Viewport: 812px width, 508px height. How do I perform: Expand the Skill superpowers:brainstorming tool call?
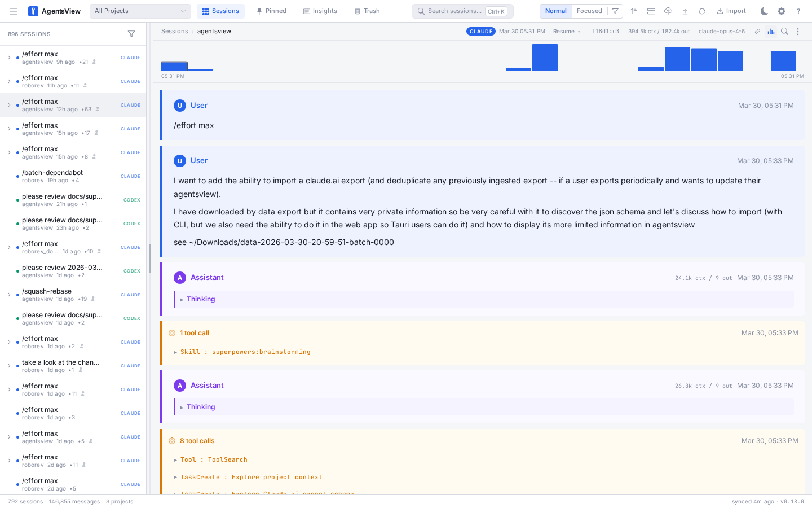click(x=245, y=352)
